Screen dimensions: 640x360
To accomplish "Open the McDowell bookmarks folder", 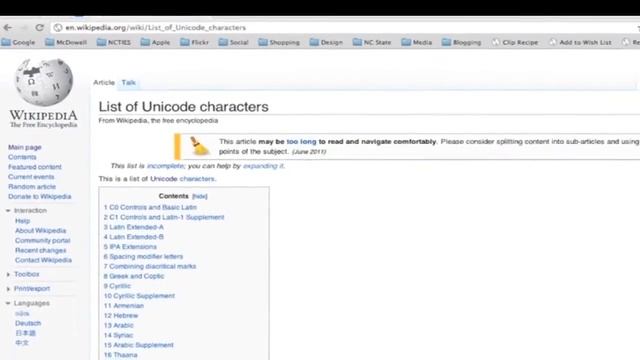I will pyautogui.click(x=66, y=42).
